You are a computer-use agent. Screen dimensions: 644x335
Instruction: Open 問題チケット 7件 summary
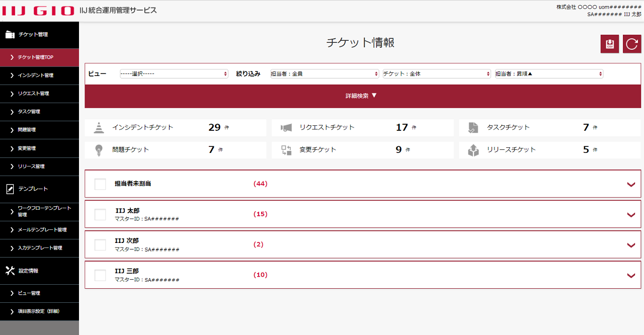click(176, 150)
